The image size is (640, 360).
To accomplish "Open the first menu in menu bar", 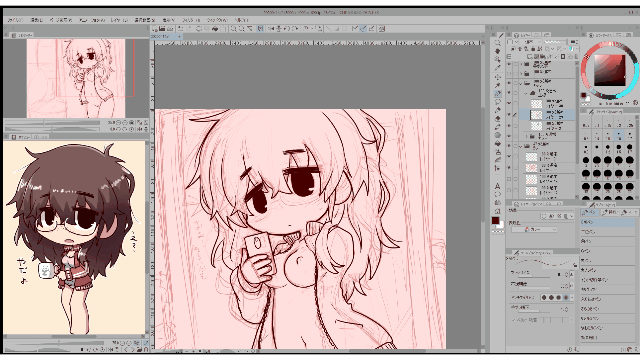I will pyautogui.click(x=15, y=20).
